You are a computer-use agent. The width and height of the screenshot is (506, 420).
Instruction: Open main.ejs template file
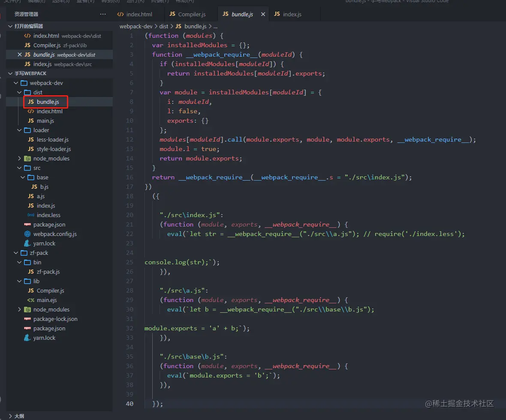point(59,300)
